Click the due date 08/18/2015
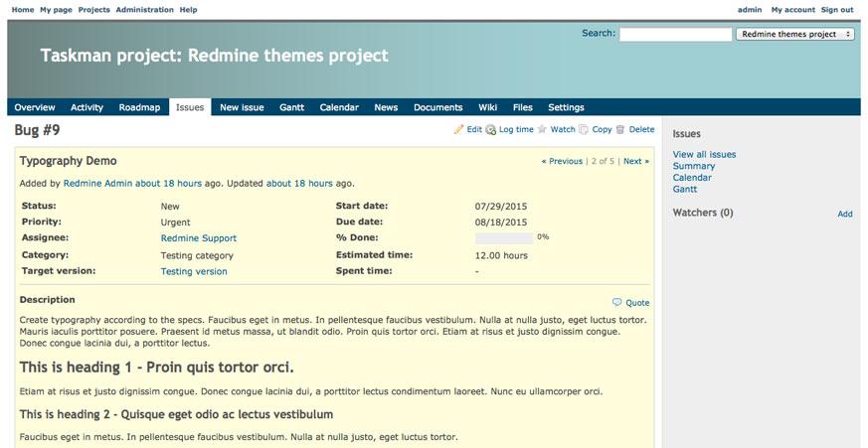This screenshot has width=868, height=448. click(501, 223)
